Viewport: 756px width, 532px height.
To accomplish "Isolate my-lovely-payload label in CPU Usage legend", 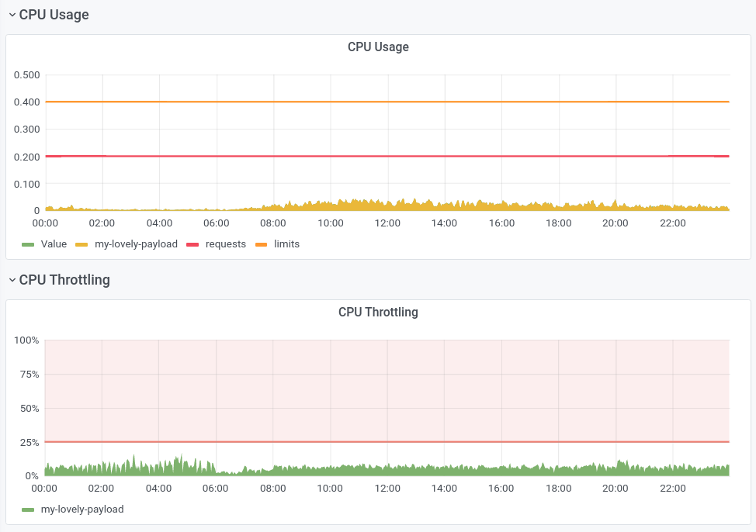I will click(x=136, y=244).
